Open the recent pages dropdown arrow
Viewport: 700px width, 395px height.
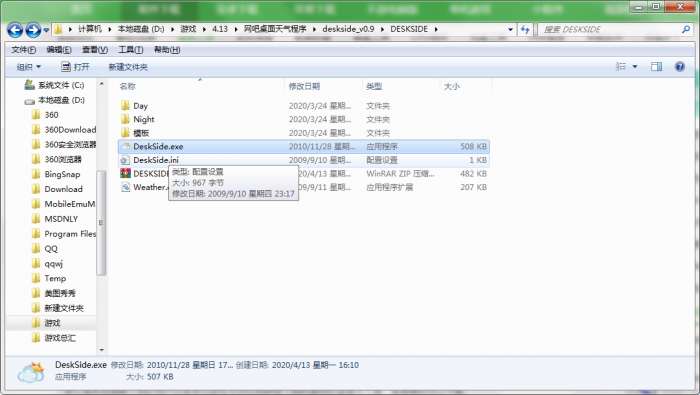46,30
